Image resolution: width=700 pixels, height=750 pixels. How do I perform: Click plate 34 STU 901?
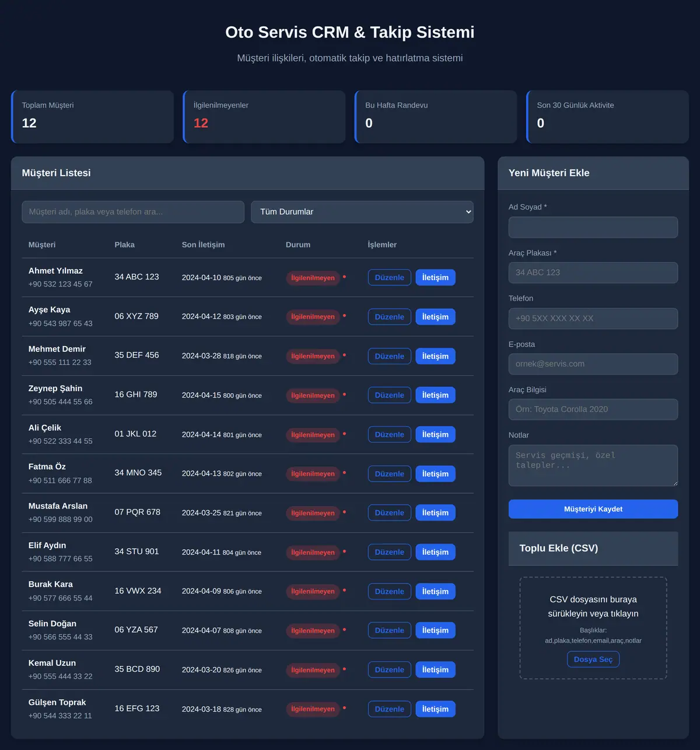pos(136,552)
